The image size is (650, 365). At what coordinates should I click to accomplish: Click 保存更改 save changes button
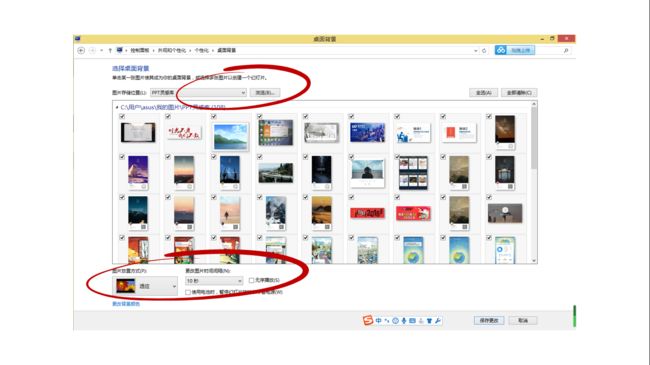click(x=489, y=320)
